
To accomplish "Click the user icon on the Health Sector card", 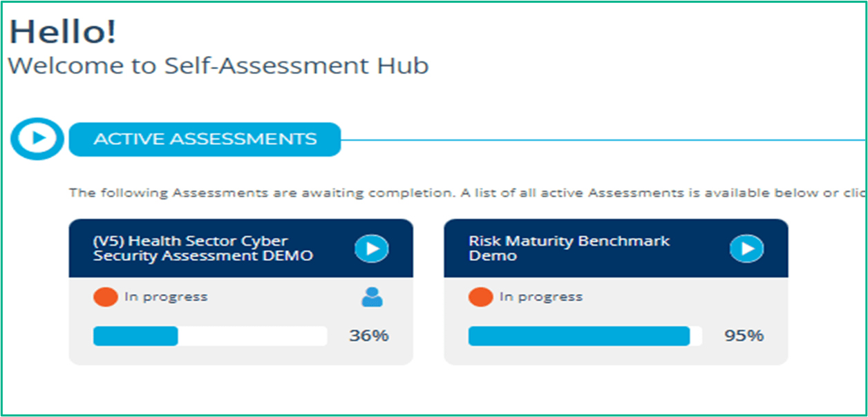I will (372, 297).
